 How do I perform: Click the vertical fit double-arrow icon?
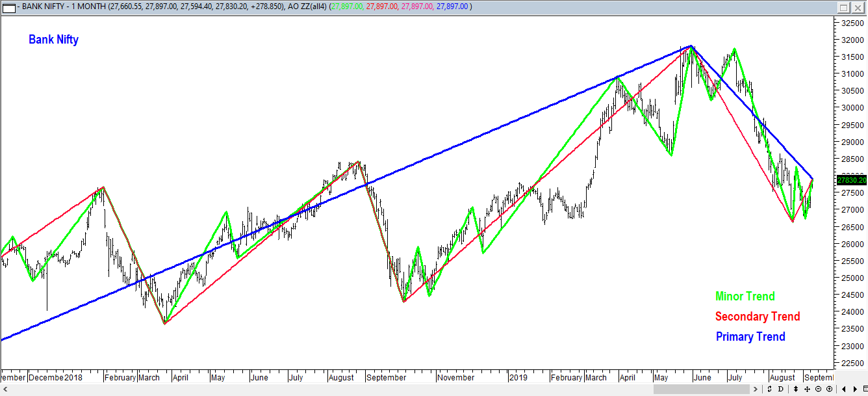[796, 389]
